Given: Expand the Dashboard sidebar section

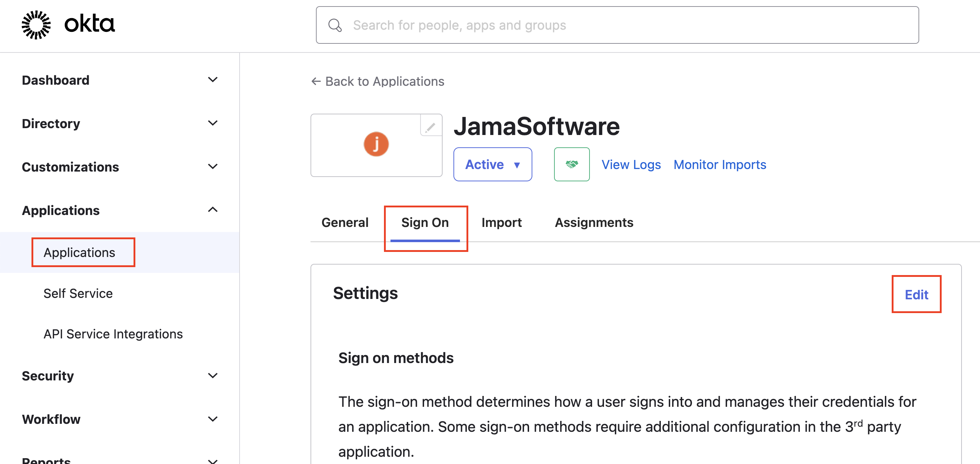Looking at the screenshot, I should tap(213, 80).
